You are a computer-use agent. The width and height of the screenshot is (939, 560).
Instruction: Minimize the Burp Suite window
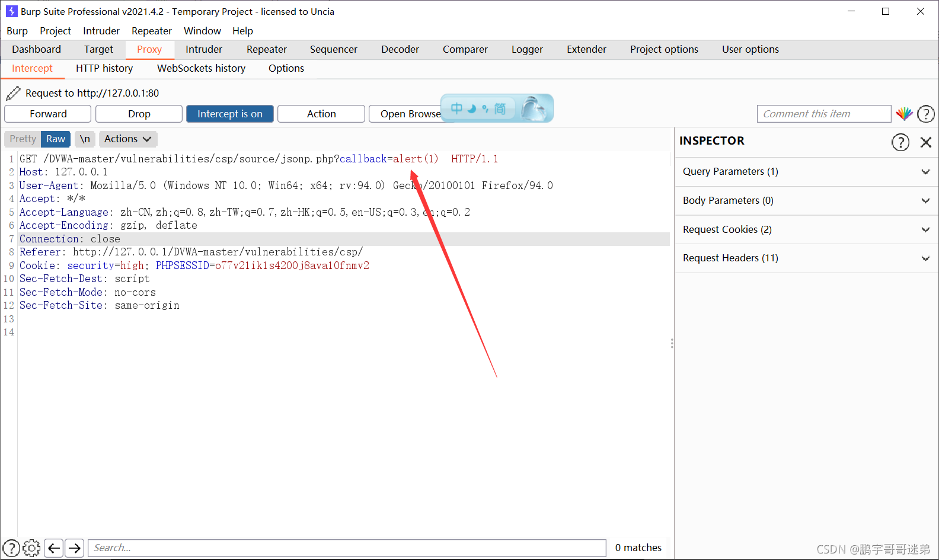click(851, 11)
